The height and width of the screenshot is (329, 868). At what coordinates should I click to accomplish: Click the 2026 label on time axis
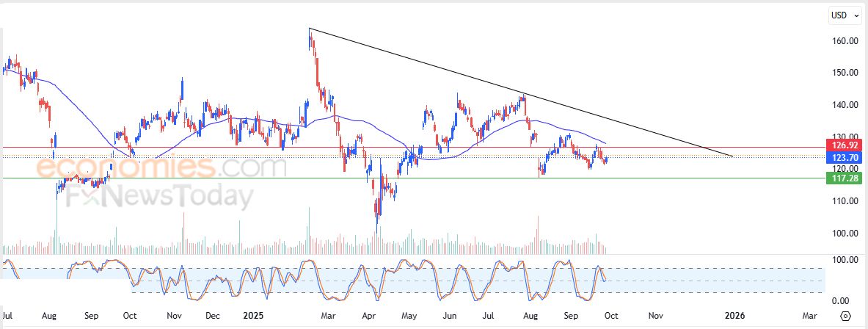click(x=734, y=316)
